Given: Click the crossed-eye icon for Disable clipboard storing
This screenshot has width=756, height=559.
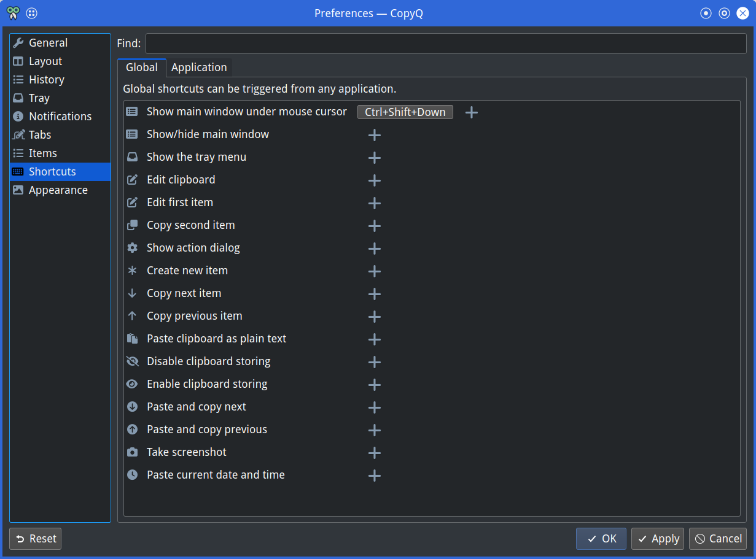Looking at the screenshot, I should pyautogui.click(x=132, y=361).
